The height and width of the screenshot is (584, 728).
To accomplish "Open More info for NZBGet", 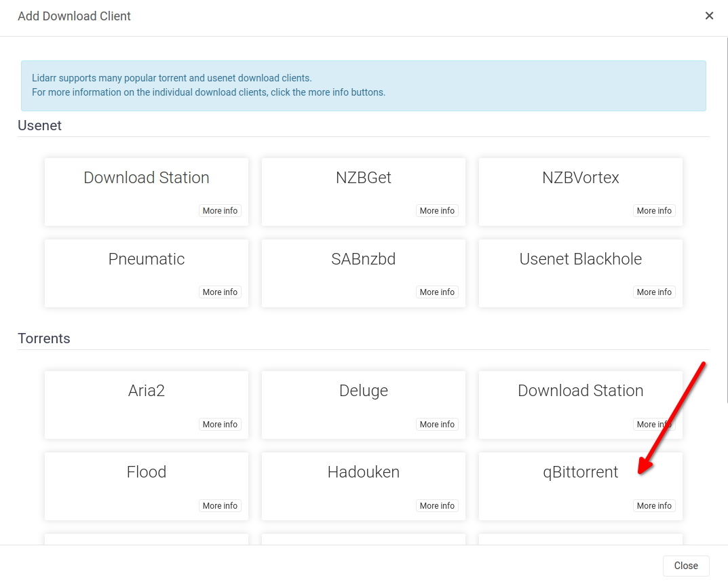I will [x=437, y=211].
